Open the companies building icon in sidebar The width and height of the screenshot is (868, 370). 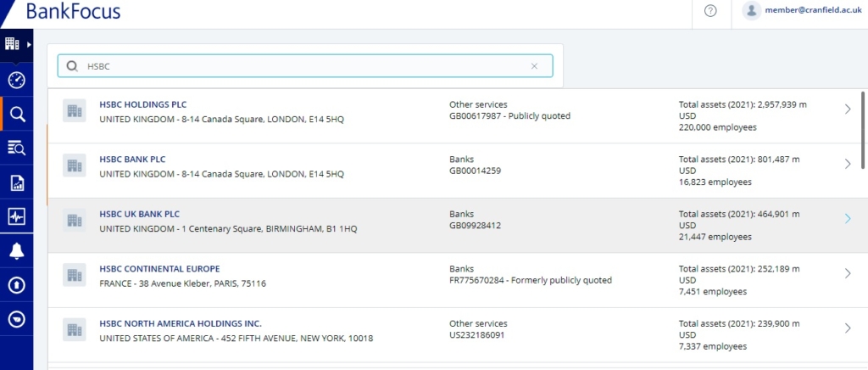pyautogui.click(x=13, y=44)
